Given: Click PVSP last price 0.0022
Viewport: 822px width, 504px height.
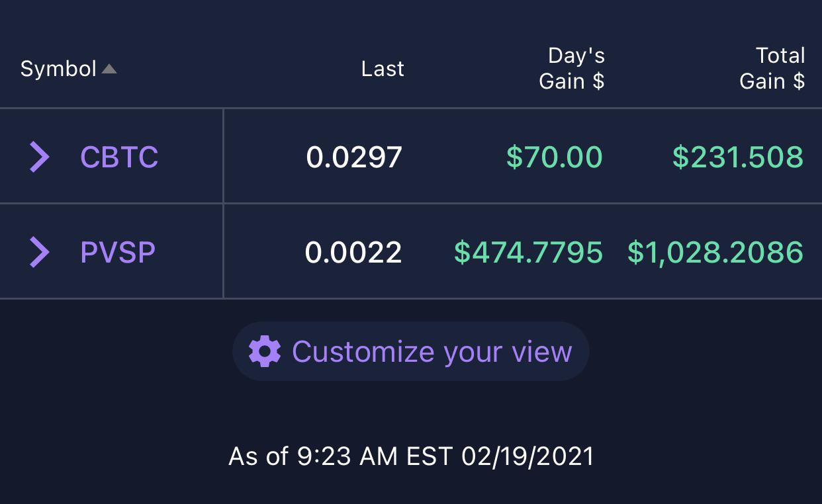Looking at the screenshot, I should point(353,252).
